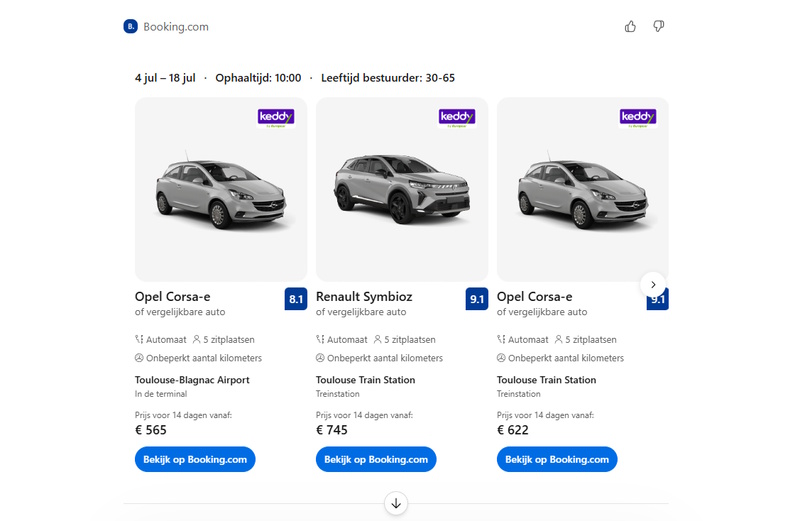Click the Keddy logo on the €622 Opel Corsa-e card
The image size is (800, 521).
638,118
